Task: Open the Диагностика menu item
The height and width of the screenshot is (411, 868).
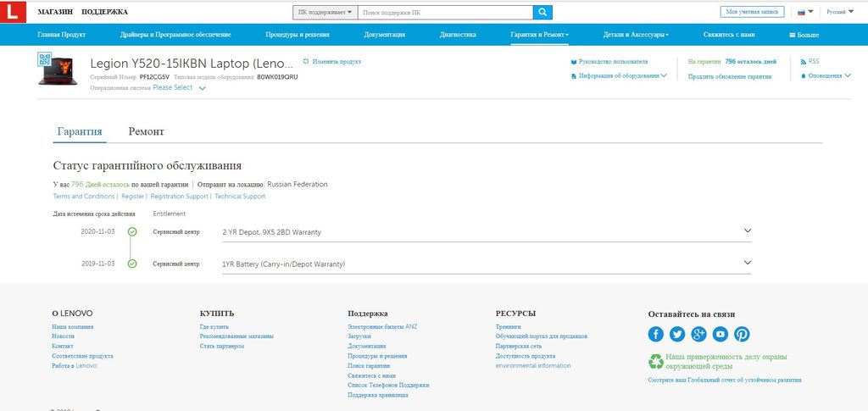Action: pyautogui.click(x=458, y=35)
